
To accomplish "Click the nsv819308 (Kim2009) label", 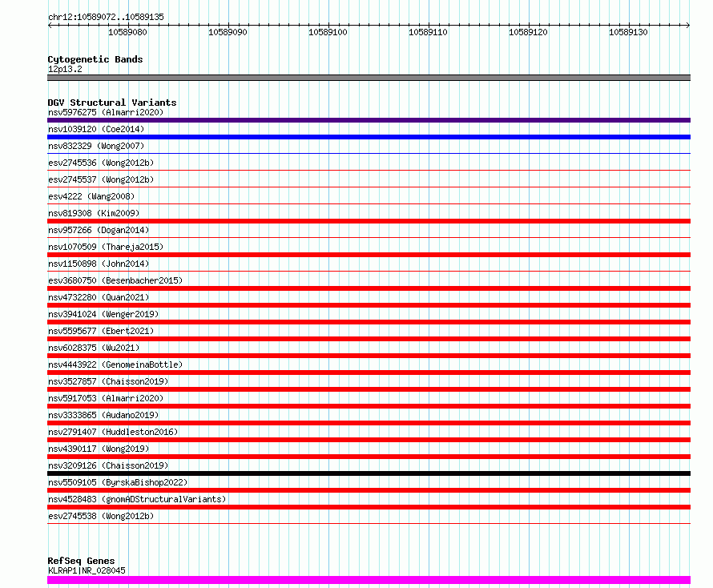I will (94, 213).
